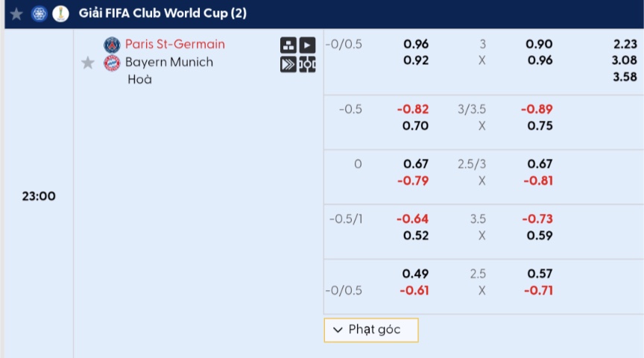The height and width of the screenshot is (358, 644).
Task: Open the match statistics table icon
Action: (x=288, y=45)
